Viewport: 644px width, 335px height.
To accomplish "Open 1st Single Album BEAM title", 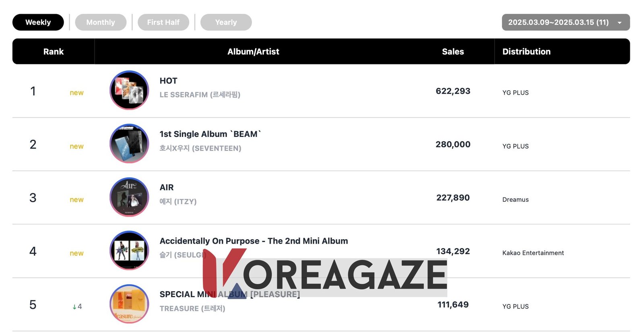I will pyautogui.click(x=210, y=134).
